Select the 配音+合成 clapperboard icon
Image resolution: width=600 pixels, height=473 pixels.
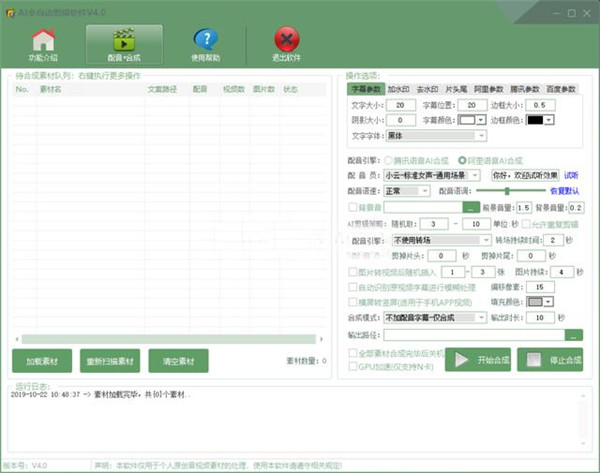tap(125, 45)
